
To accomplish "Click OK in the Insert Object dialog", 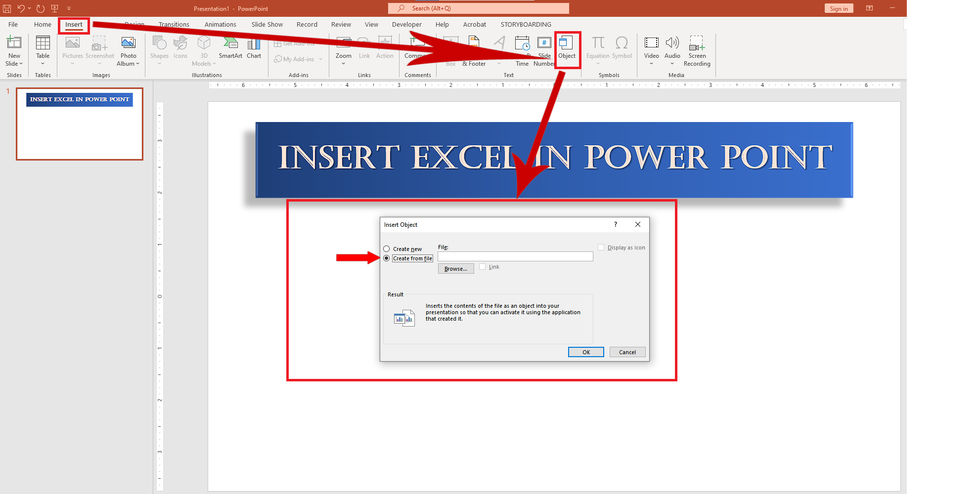I will point(586,352).
